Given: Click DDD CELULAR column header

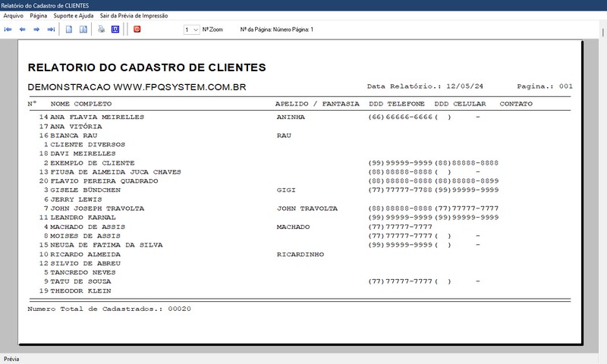Looking at the screenshot, I should coord(460,104).
